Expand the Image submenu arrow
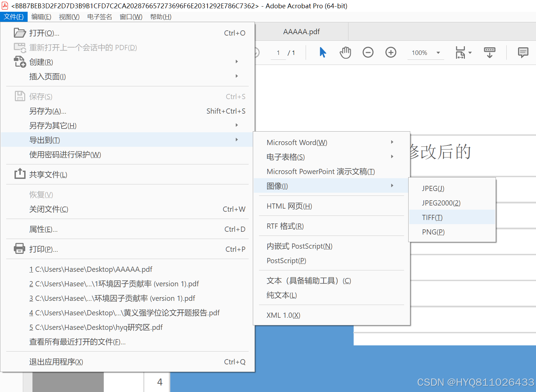This screenshot has height=392, width=536. pyautogui.click(x=392, y=185)
